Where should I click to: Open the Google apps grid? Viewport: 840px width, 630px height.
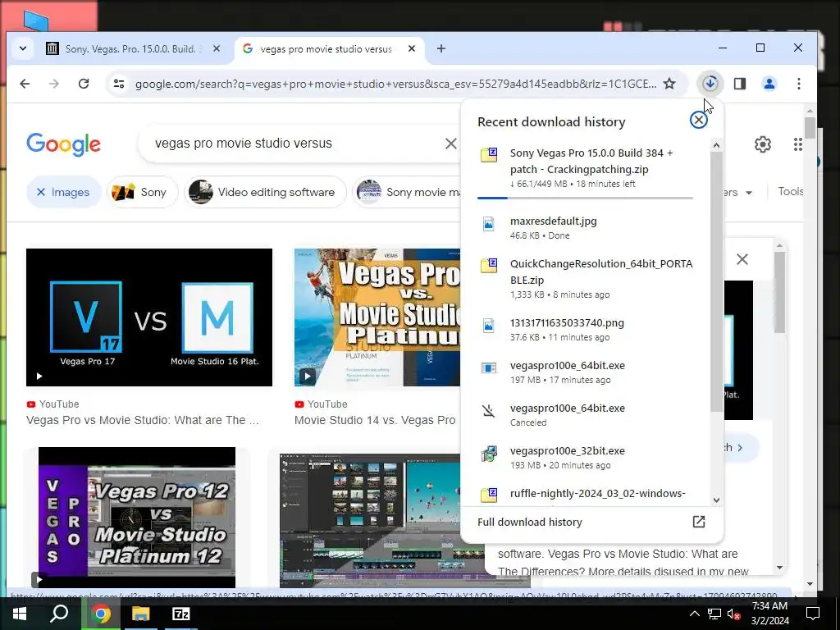(x=798, y=144)
